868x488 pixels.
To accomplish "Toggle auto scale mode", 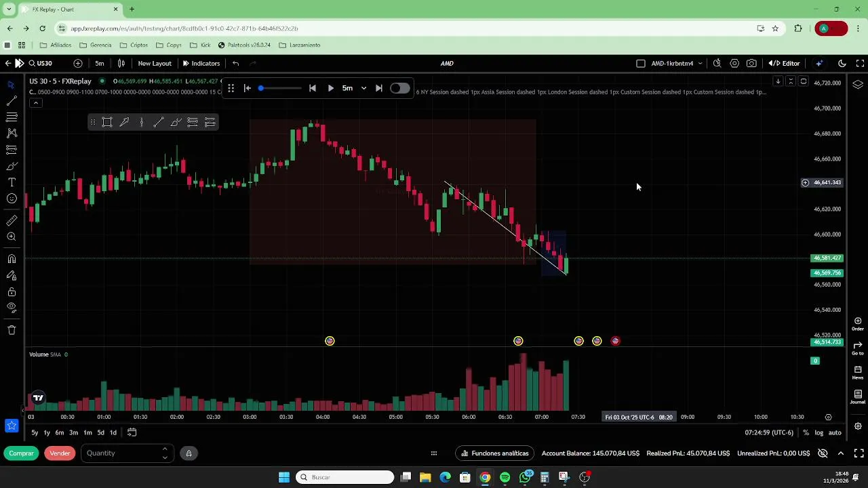I will point(835,432).
